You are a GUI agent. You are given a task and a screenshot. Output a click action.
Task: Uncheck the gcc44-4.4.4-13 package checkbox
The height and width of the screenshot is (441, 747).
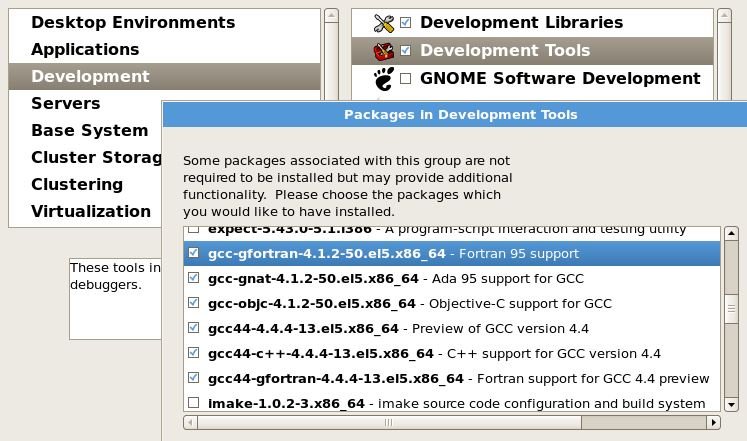193,328
